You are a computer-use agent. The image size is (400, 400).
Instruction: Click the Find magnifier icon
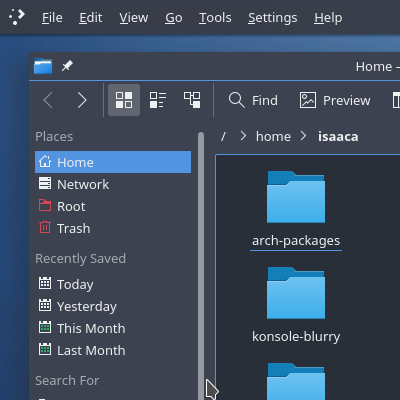[237, 100]
